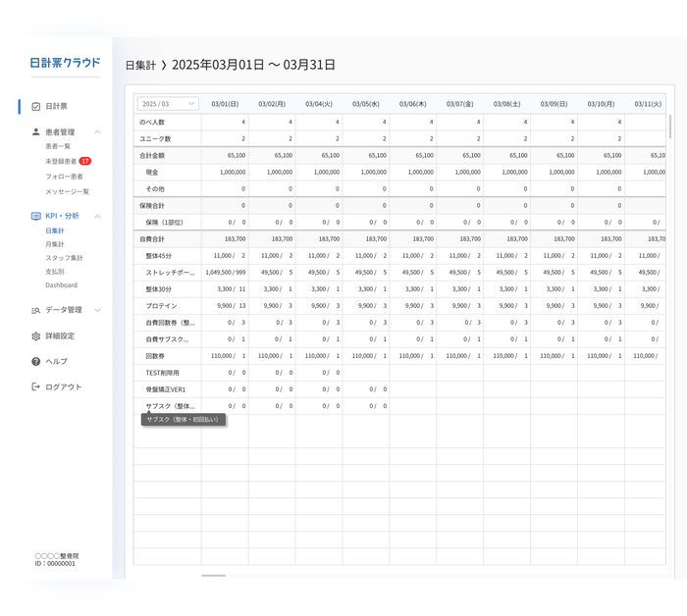Open 詳細設定 settings page
687x616 pixels.
tap(60, 336)
